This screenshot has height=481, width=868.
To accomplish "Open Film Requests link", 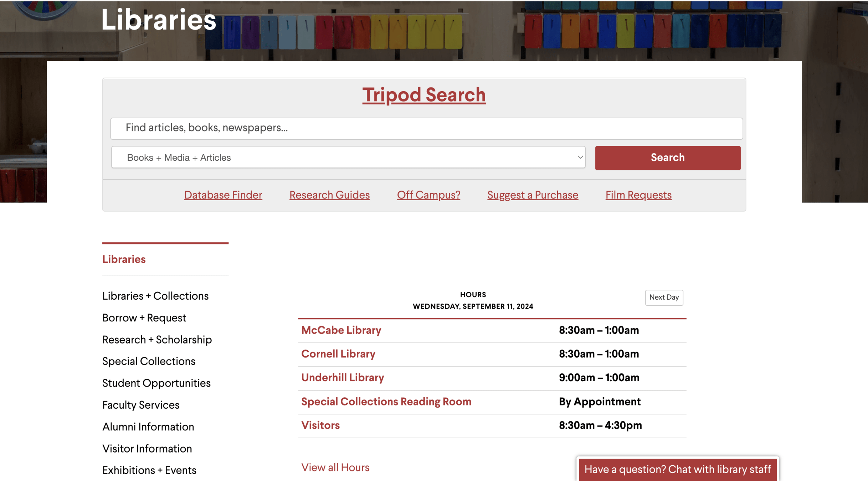I will [638, 195].
